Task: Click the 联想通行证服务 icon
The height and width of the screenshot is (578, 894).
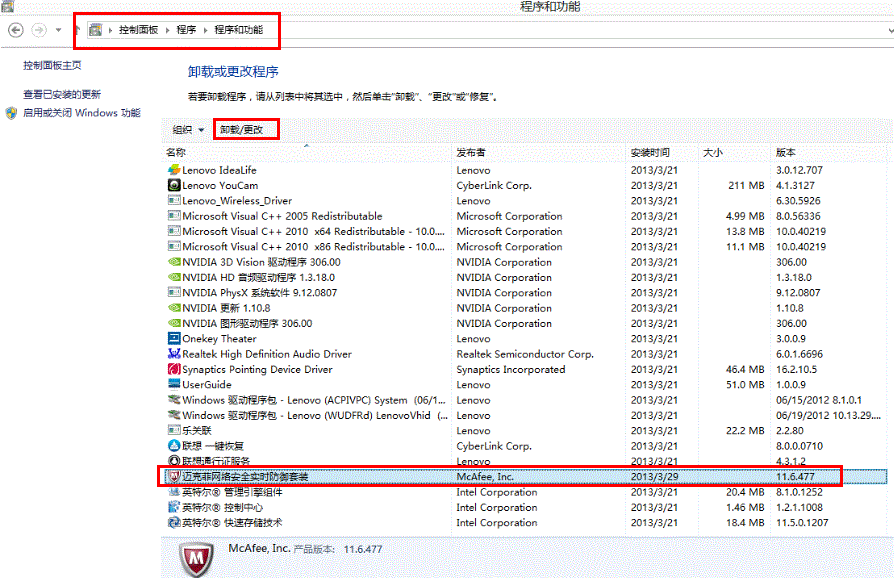Action: [174, 461]
